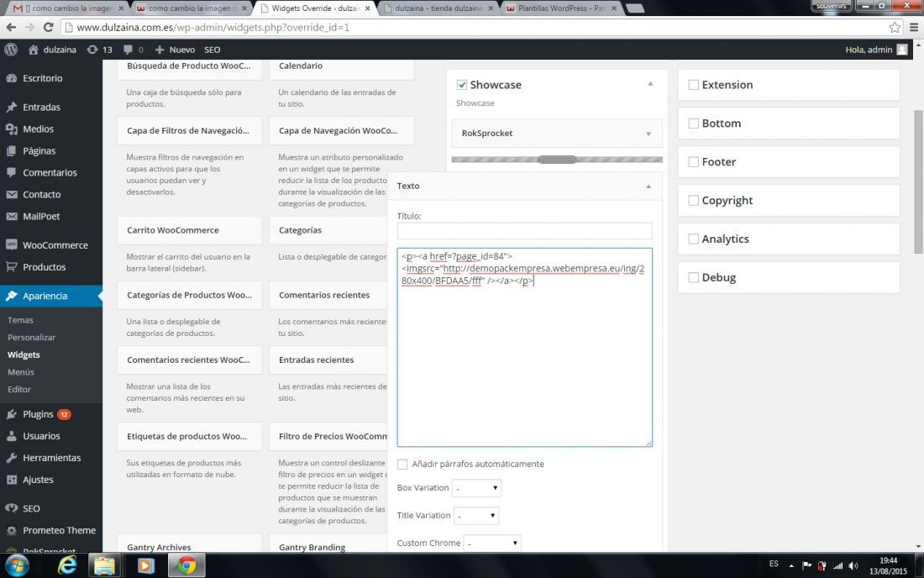Click the page vertical scrollbar
Image resolution: width=924 pixels, height=578 pixels.
tap(919, 182)
